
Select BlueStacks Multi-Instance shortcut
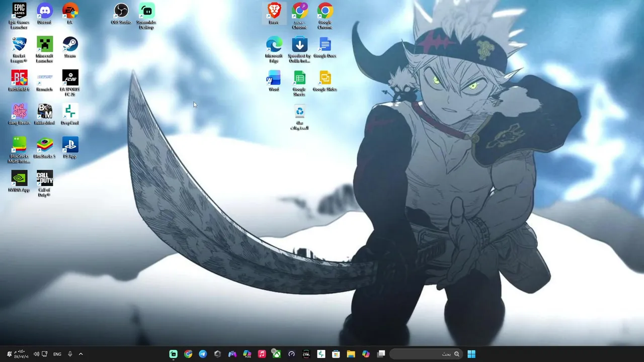[x=19, y=150]
